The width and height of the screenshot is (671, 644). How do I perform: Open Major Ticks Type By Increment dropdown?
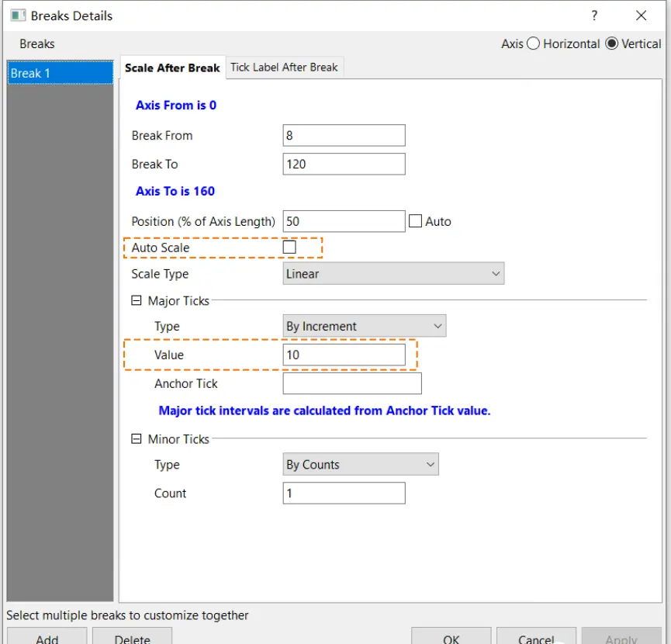click(x=364, y=326)
